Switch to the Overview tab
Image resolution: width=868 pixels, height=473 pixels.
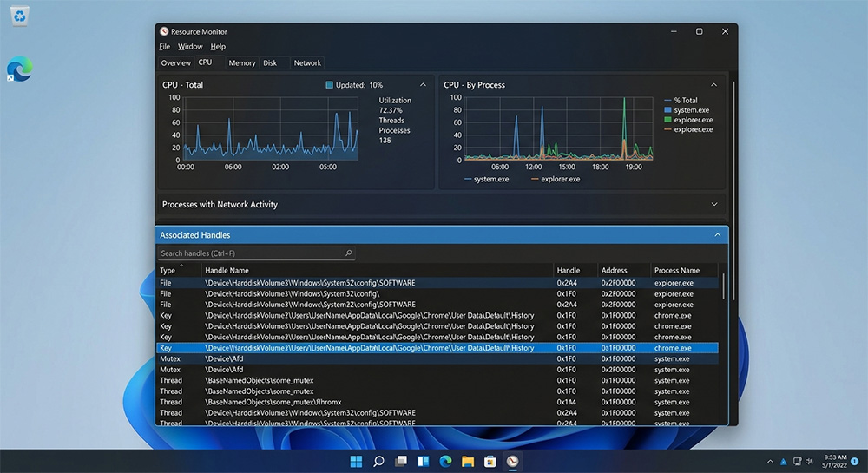coord(175,63)
